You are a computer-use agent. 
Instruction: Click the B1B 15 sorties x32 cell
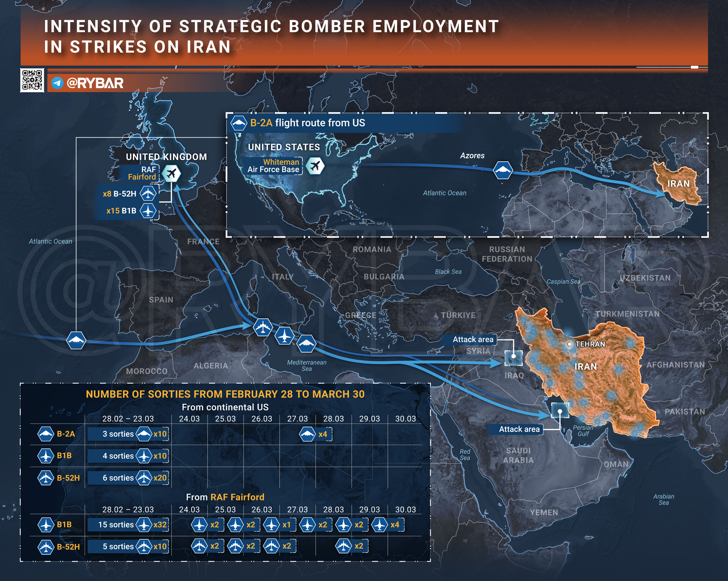(128, 524)
